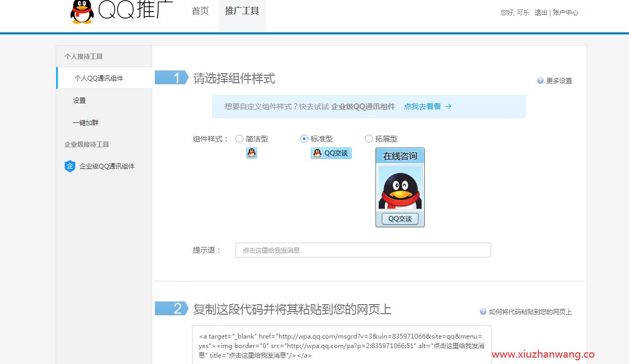
Task: Open 一键加群 in the sidebar
Action: coord(85,123)
